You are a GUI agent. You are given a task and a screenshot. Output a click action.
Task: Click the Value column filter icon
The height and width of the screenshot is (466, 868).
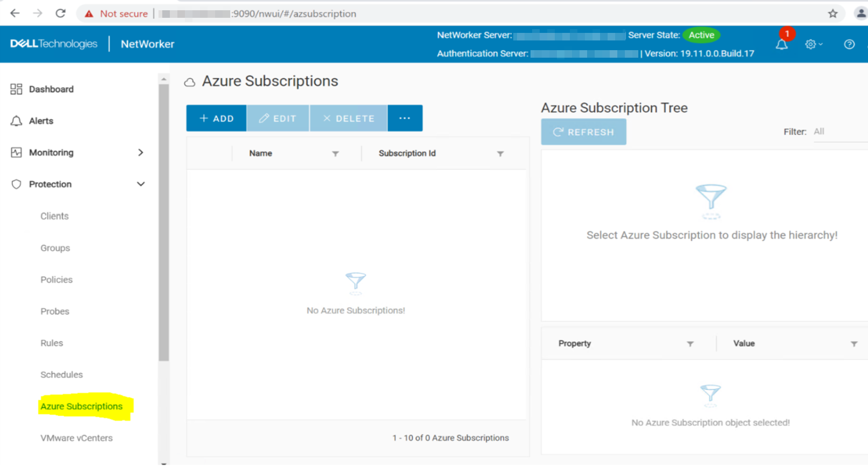click(854, 344)
